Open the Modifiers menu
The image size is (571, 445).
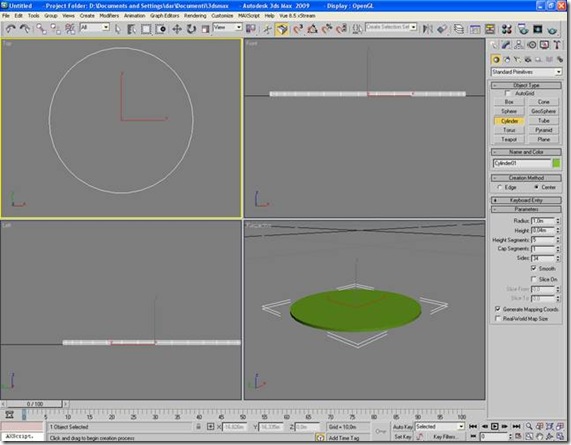[109, 16]
